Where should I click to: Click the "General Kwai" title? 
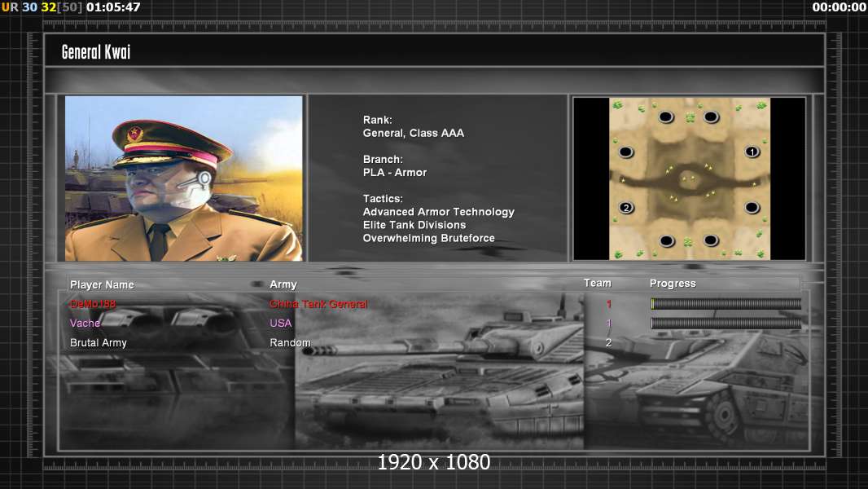point(96,52)
